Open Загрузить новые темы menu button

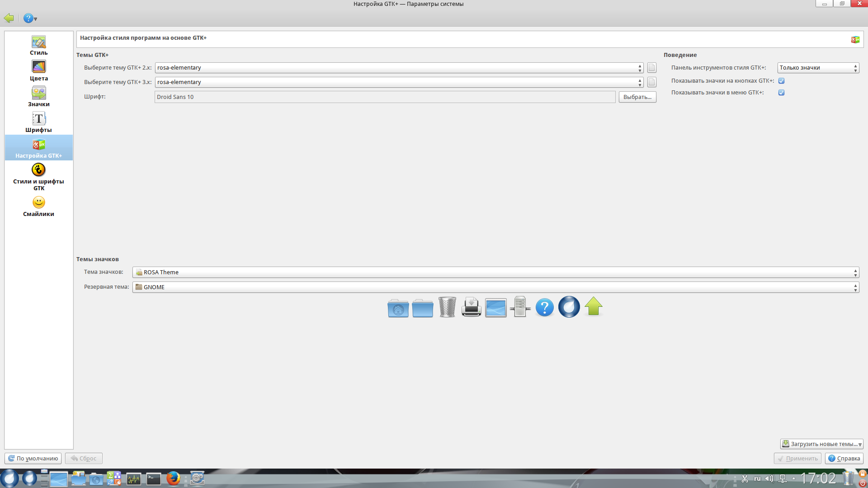pyautogui.click(x=821, y=444)
